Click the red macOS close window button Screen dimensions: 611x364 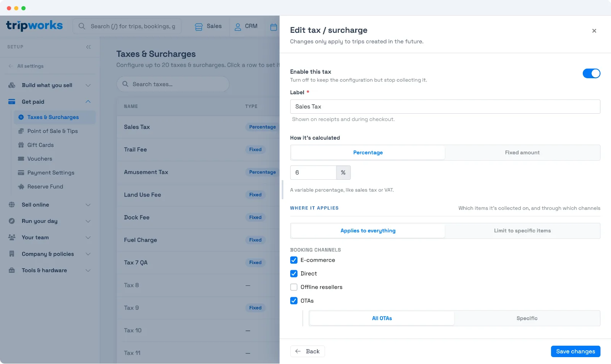[9, 8]
